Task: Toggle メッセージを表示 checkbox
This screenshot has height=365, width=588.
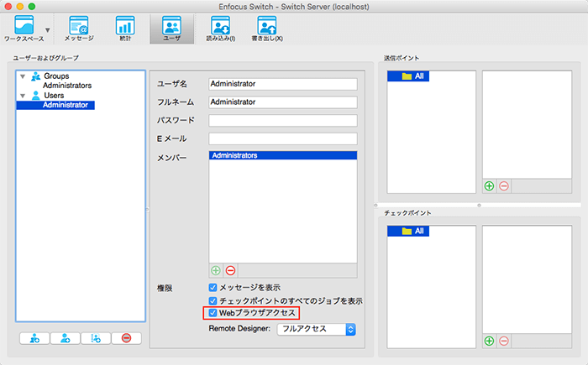Action: click(x=213, y=288)
